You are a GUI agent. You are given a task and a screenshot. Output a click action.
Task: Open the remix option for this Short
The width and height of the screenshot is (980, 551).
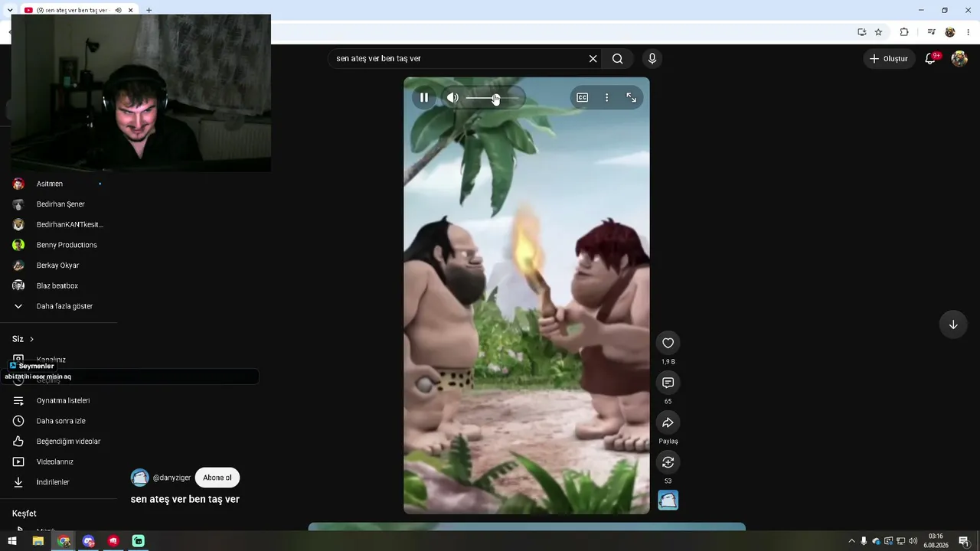(668, 462)
